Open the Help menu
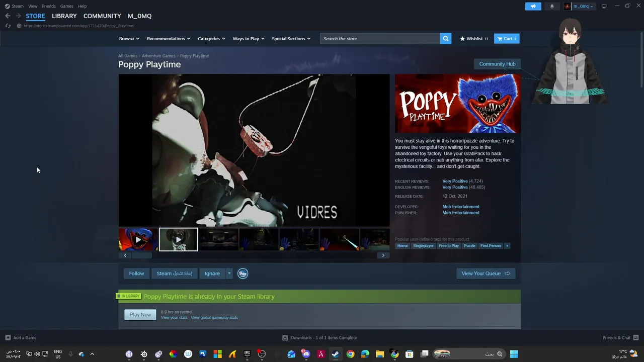The width and height of the screenshot is (644, 362). 82,6
